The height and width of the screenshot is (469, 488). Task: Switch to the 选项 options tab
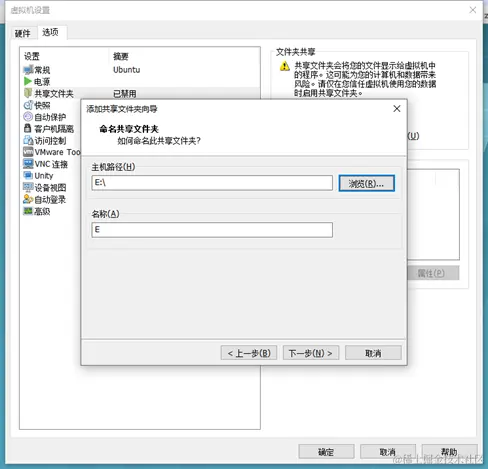click(x=51, y=32)
